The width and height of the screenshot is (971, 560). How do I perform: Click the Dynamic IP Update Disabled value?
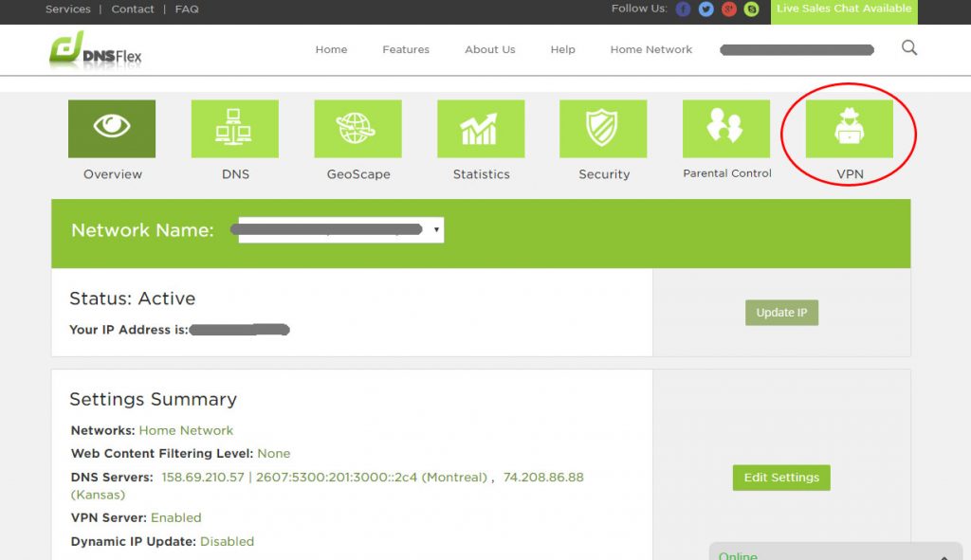[227, 541]
